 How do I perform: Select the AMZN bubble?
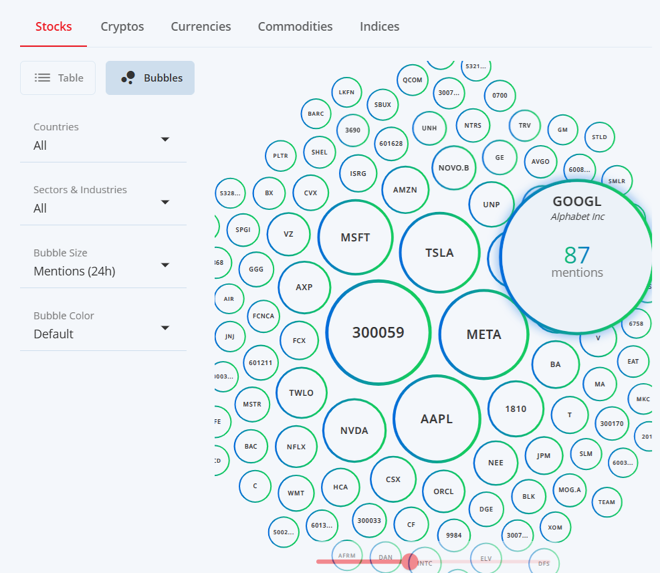click(405, 190)
